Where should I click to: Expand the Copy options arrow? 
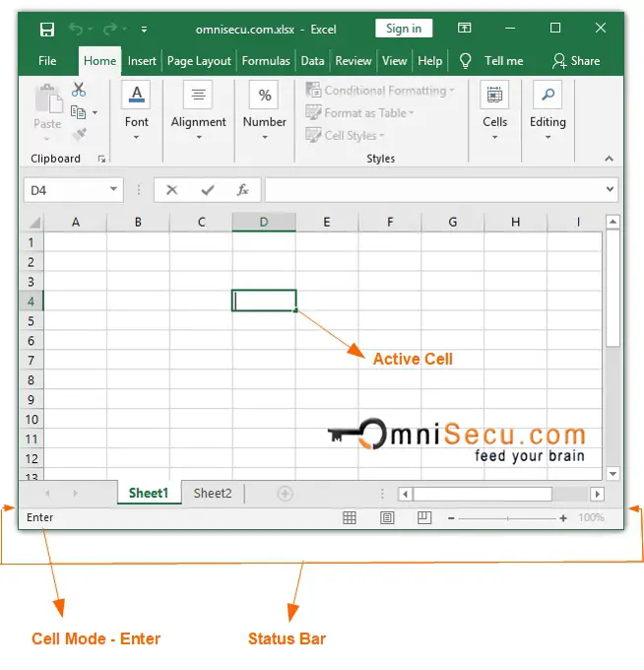[95, 112]
